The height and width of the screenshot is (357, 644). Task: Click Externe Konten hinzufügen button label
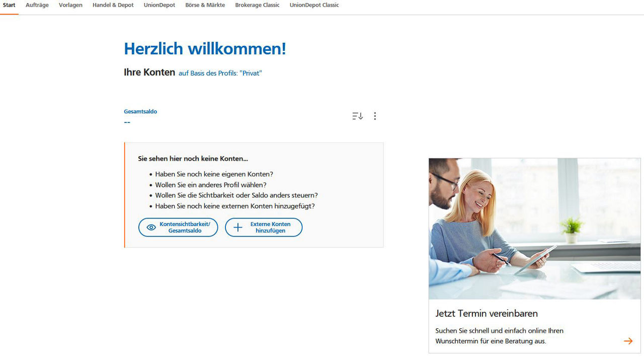(x=271, y=228)
